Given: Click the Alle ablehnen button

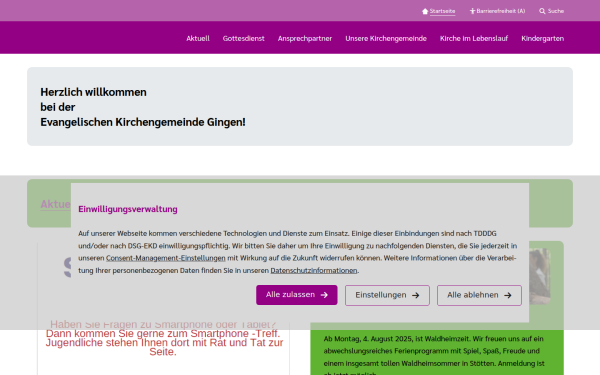Looking at the screenshot, I should (x=479, y=295).
